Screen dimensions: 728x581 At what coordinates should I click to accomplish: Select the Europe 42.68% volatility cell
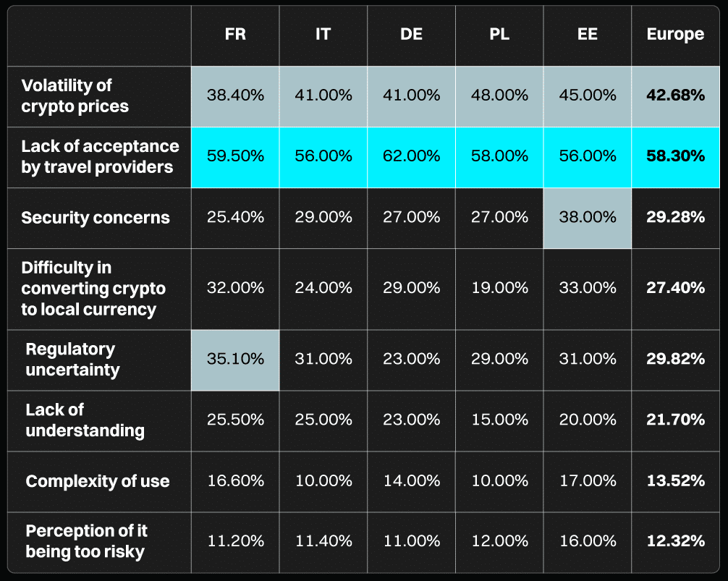tap(675, 96)
